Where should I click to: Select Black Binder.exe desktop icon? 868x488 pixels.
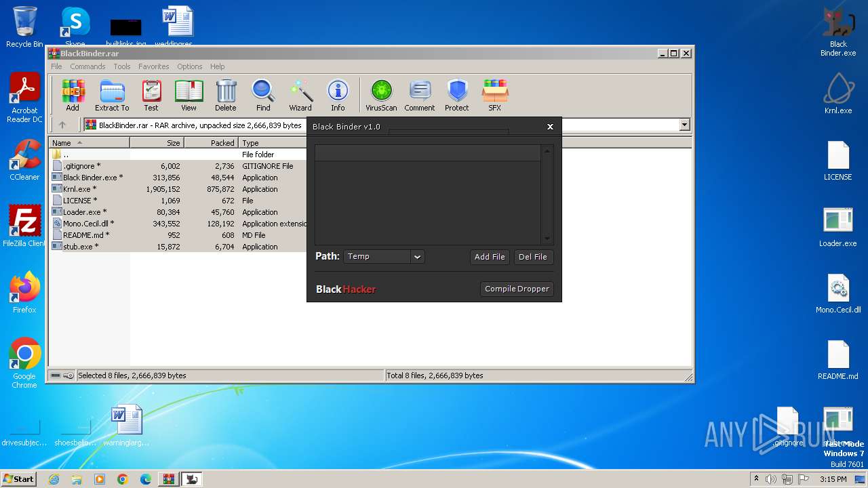838,32
